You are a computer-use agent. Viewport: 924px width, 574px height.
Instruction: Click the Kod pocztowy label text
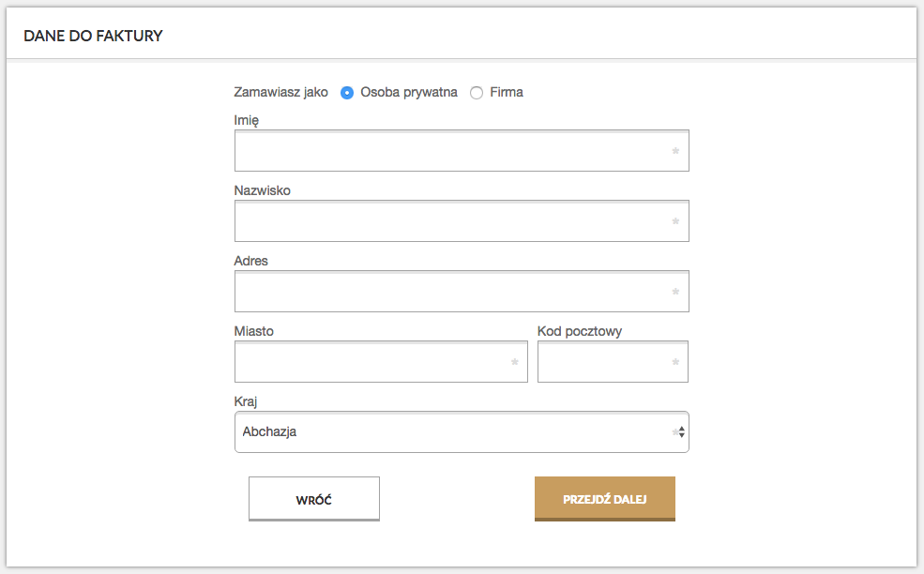click(580, 331)
